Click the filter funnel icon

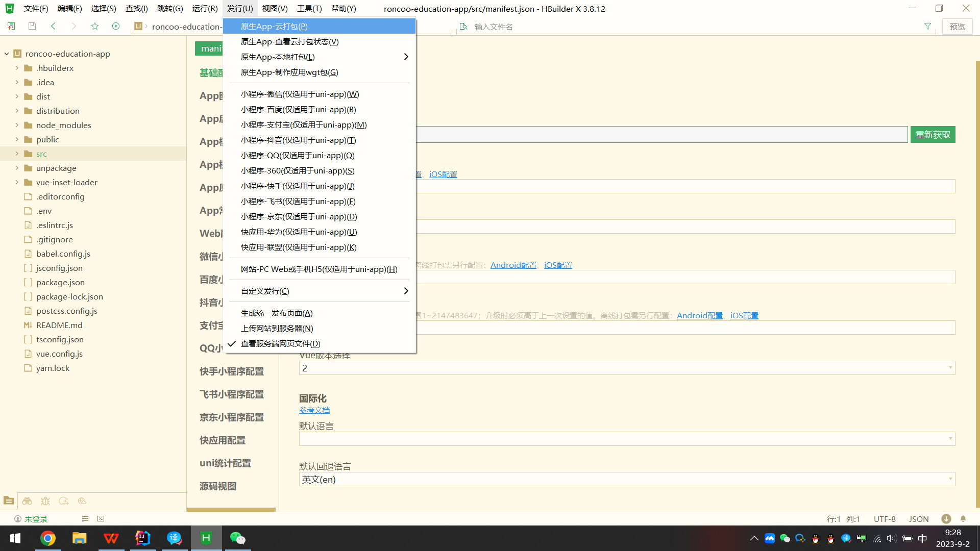click(x=927, y=27)
